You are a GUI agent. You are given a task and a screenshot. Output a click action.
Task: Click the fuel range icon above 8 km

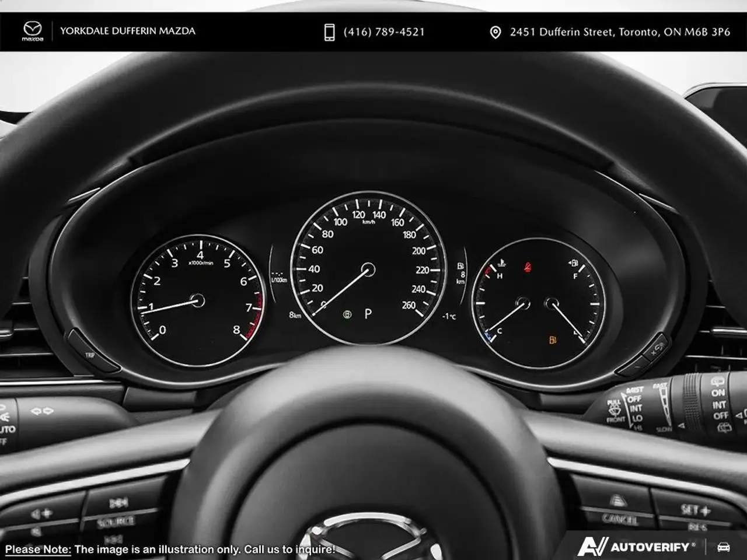tap(460, 266)
